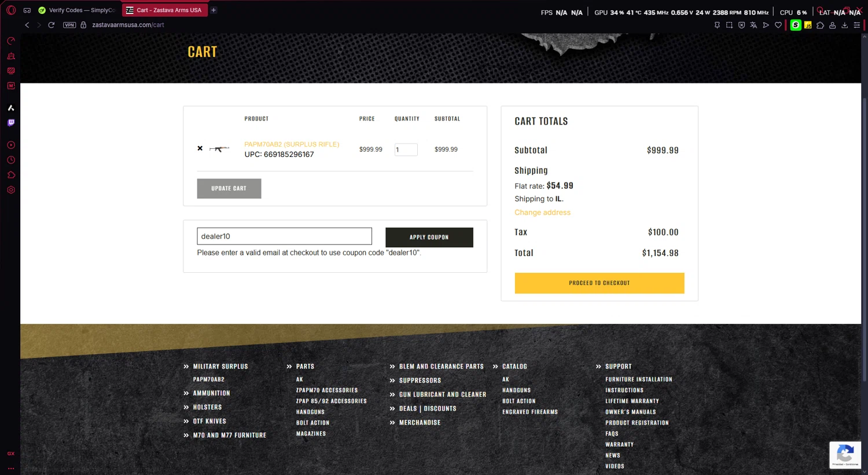Open Engraved Firearms footer link
This screenshot has height=475, width=868.
pyautogui.click(x=530, y=412)
